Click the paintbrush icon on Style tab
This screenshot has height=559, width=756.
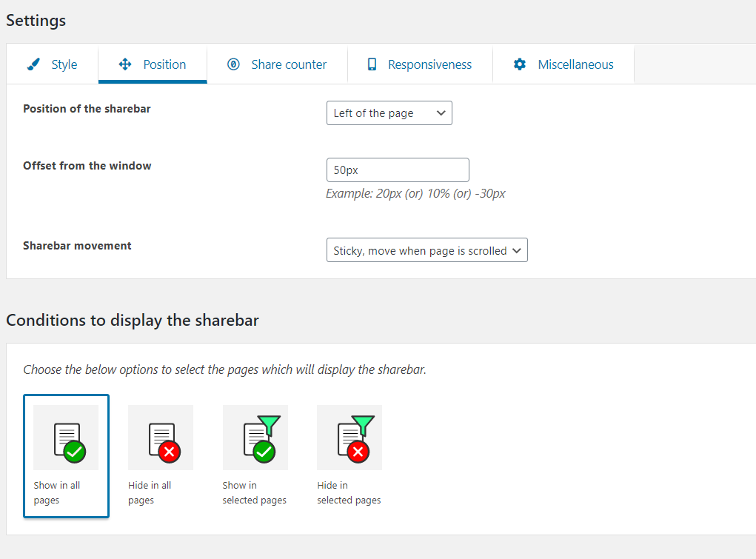33,64
